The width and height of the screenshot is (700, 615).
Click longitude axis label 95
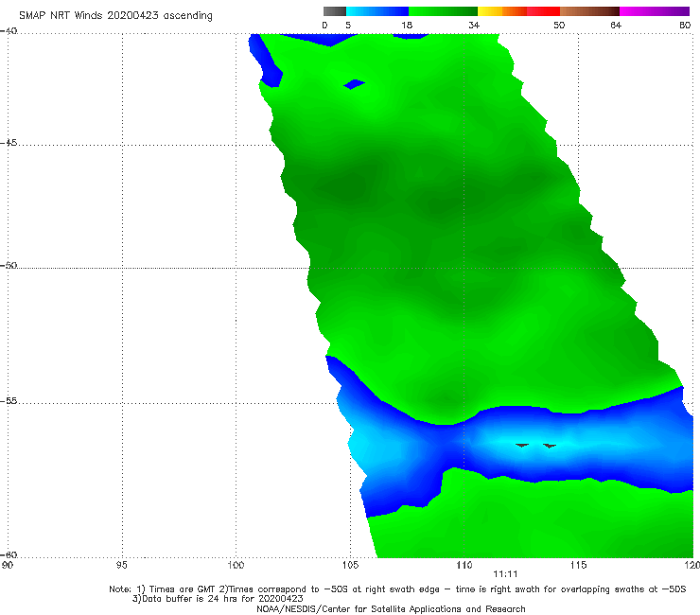pos(121,566)
